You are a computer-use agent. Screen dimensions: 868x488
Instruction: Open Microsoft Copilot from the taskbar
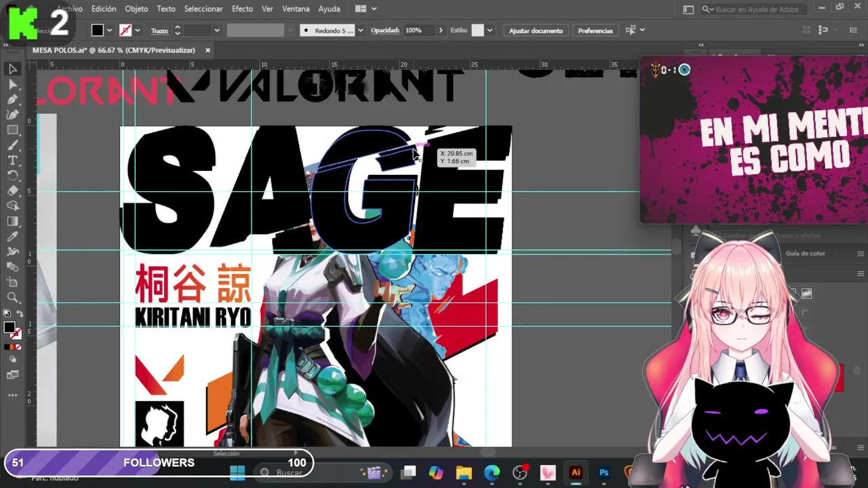point(435,473)
